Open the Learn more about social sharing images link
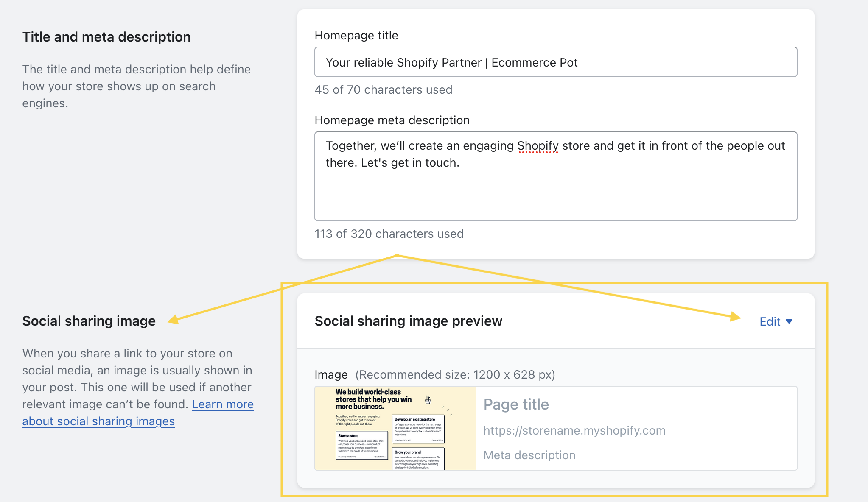 tap(222, 404)
